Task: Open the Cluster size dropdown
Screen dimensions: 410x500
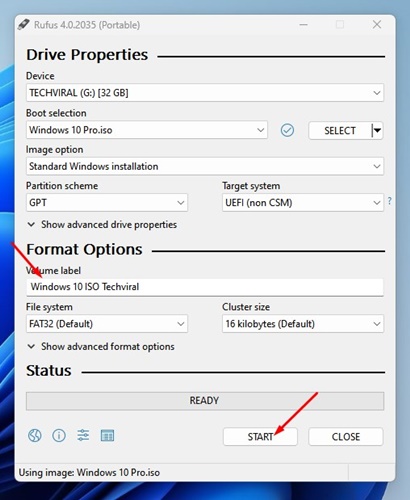Action: click(x=303, y=324)
